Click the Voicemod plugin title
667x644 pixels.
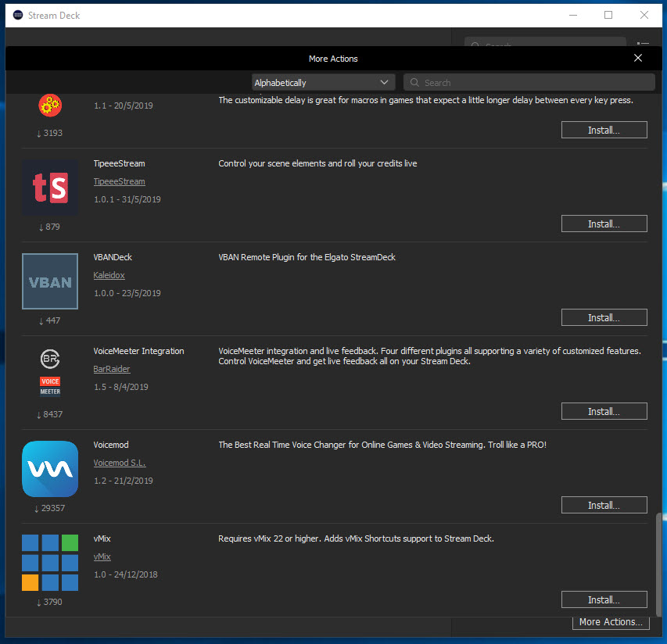111,445
